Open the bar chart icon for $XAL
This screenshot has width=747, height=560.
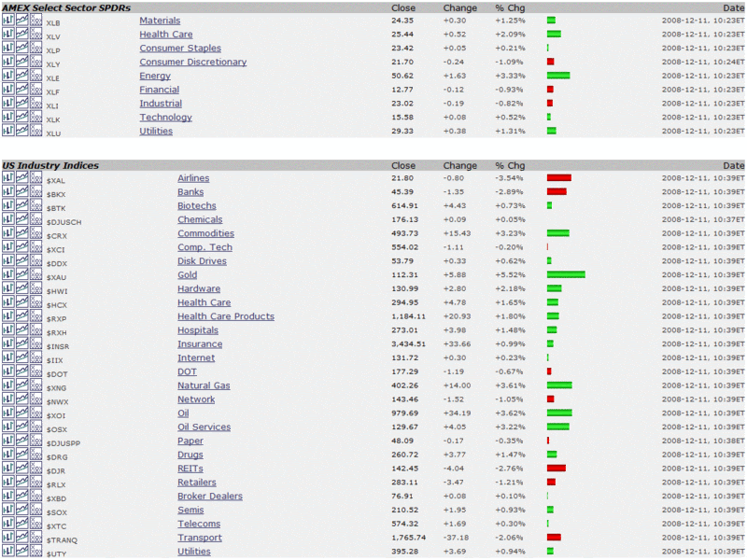pos(8,177)
